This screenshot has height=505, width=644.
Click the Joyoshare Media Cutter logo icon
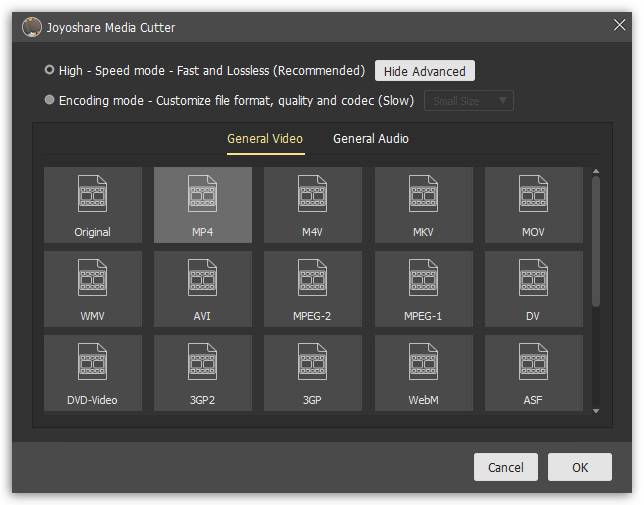point(32,27)
